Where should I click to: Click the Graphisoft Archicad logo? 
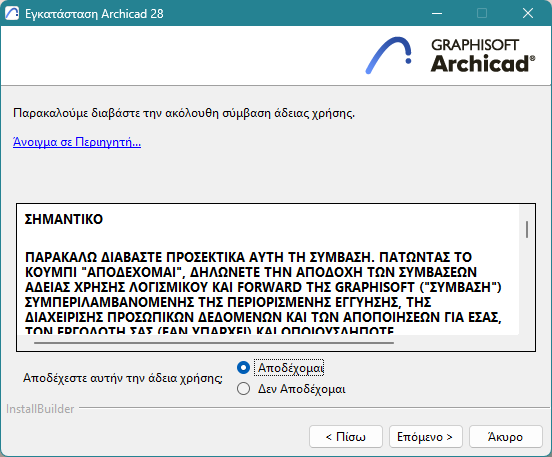450,55
